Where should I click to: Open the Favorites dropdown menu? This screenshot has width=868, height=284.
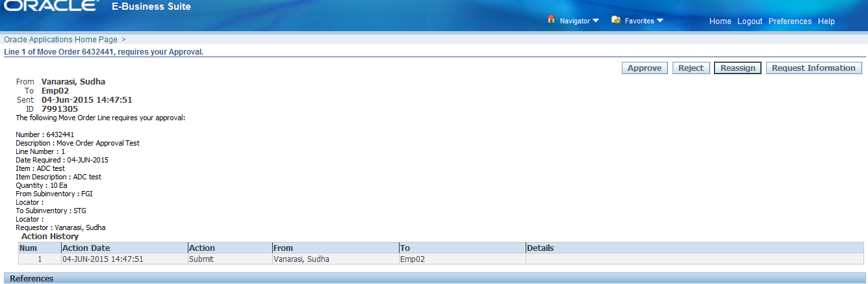coord(644,21)
